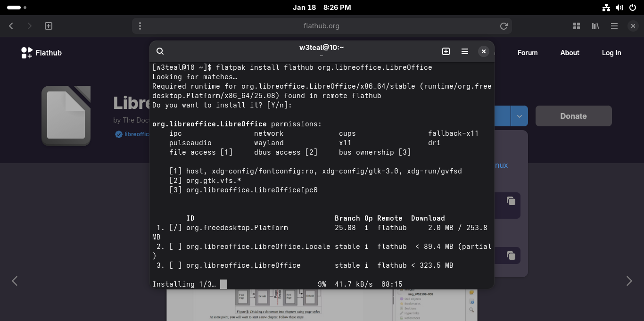Copy the first command snippet

[x=511, y=201]
